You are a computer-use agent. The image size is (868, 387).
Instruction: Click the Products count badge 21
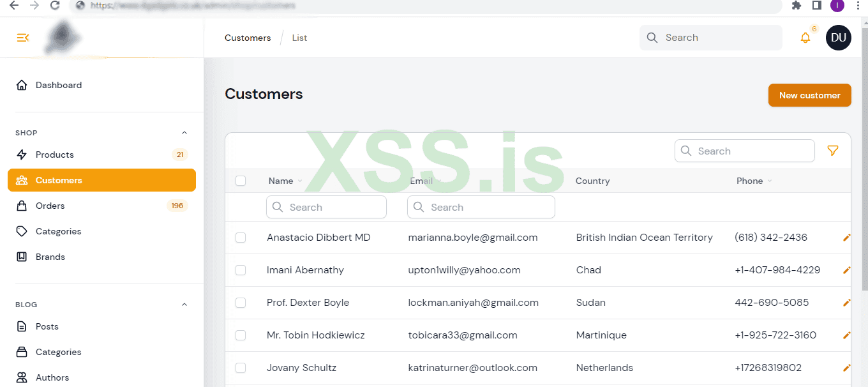tap(180, 155)
